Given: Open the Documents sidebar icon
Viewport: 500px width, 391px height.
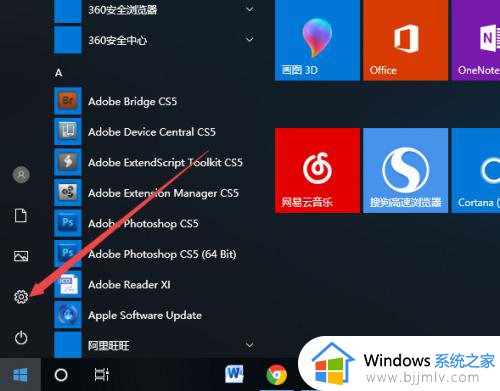Looking at the screenshot, I should pyautogui.click(x=21, y=215).
